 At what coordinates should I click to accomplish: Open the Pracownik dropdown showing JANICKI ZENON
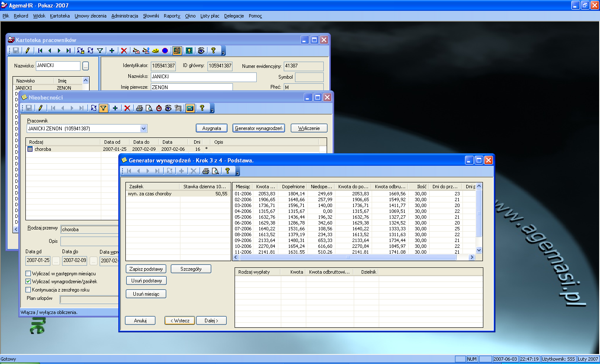(x=144, y=129)
